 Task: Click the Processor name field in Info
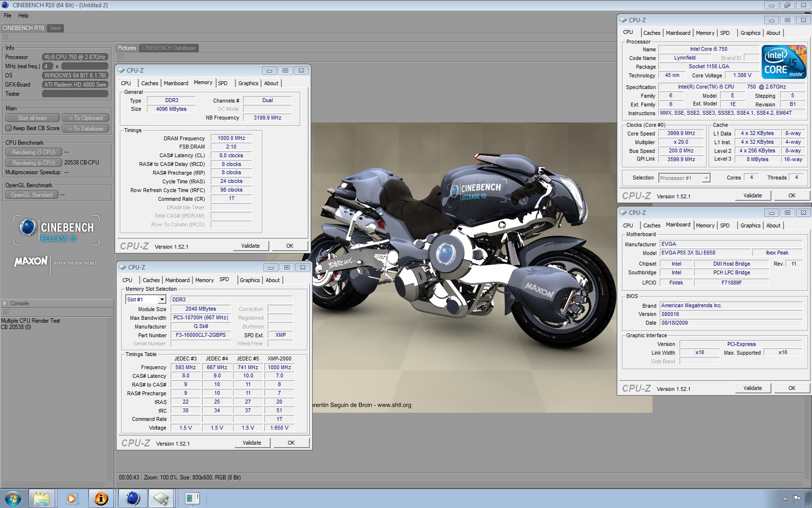coord(75,57)
